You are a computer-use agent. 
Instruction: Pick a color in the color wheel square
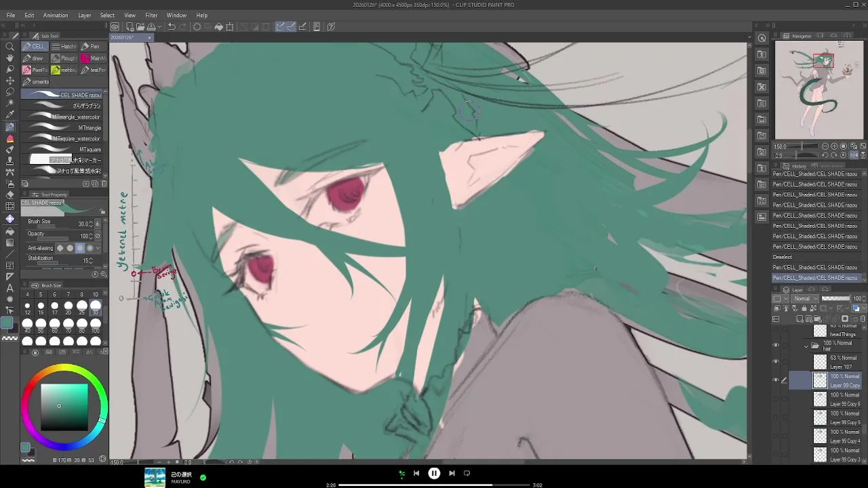(64, 407)
